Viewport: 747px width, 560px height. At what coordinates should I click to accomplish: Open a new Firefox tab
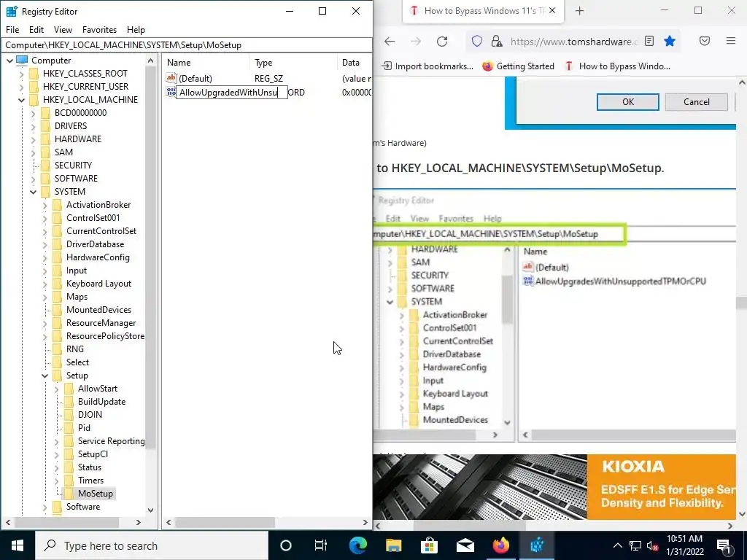coord(579,10)
